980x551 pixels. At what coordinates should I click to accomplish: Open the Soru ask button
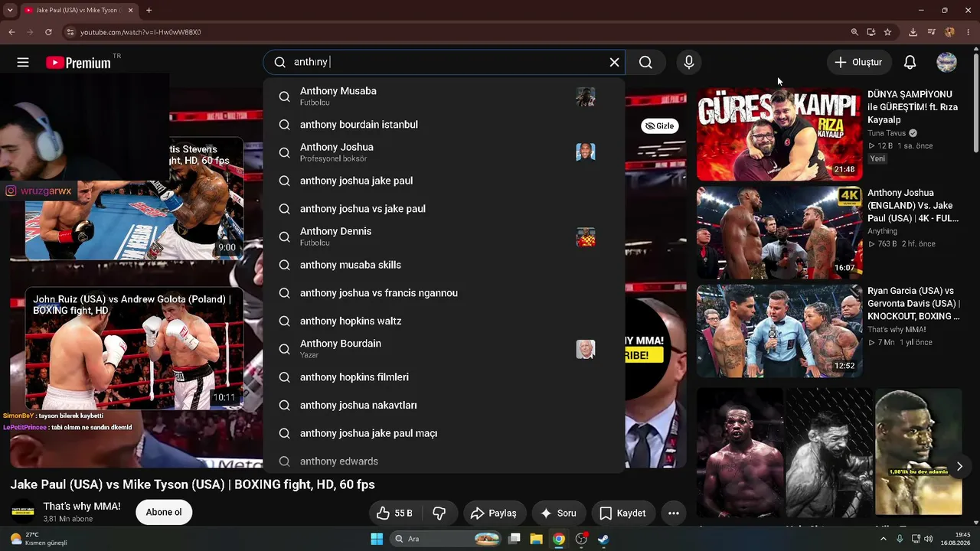(x=558, y=514)
